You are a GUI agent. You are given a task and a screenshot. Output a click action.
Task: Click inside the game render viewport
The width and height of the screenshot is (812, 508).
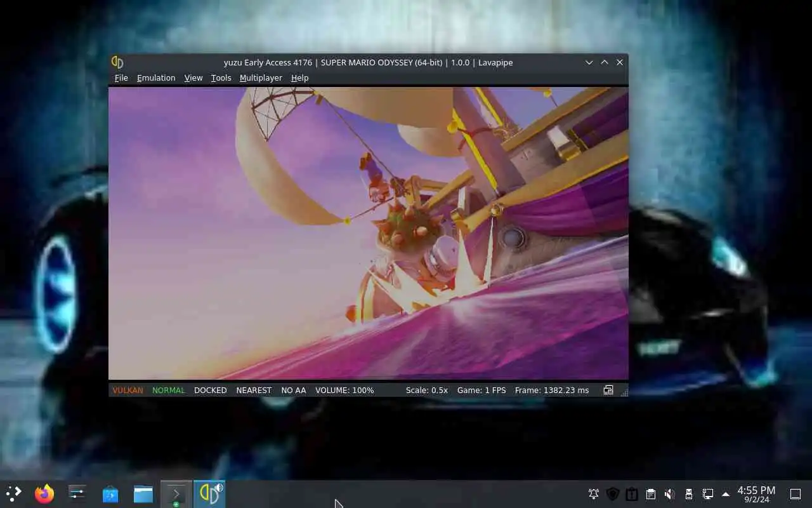(x=368, y=233)
